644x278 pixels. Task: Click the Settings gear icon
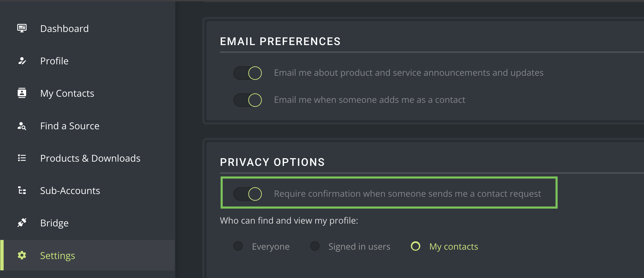tap(22, 255)
